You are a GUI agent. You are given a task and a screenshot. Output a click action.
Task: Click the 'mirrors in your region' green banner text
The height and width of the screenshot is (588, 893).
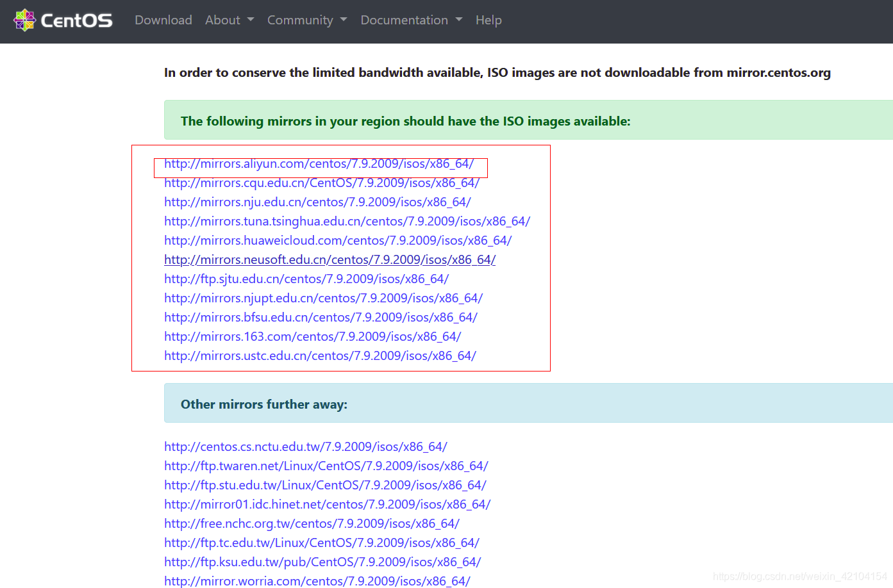point(406,121)
